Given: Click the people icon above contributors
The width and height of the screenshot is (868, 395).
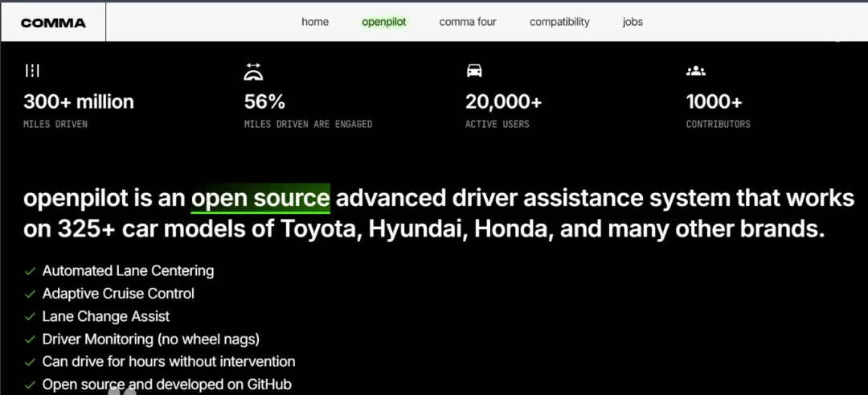Looking at the screenshot, I should coord(695,71).
